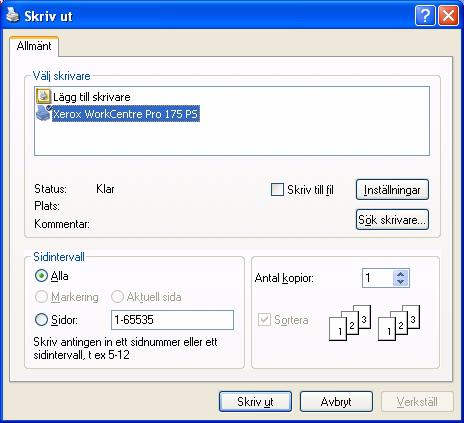Increase Antal kopior with up arrow
This screenshot has width=464, height=423.
click(401, 274)
